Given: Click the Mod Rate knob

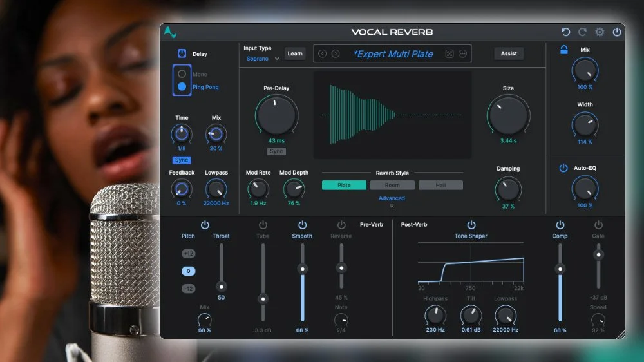Looking at the screenshot, I should 258,189.
